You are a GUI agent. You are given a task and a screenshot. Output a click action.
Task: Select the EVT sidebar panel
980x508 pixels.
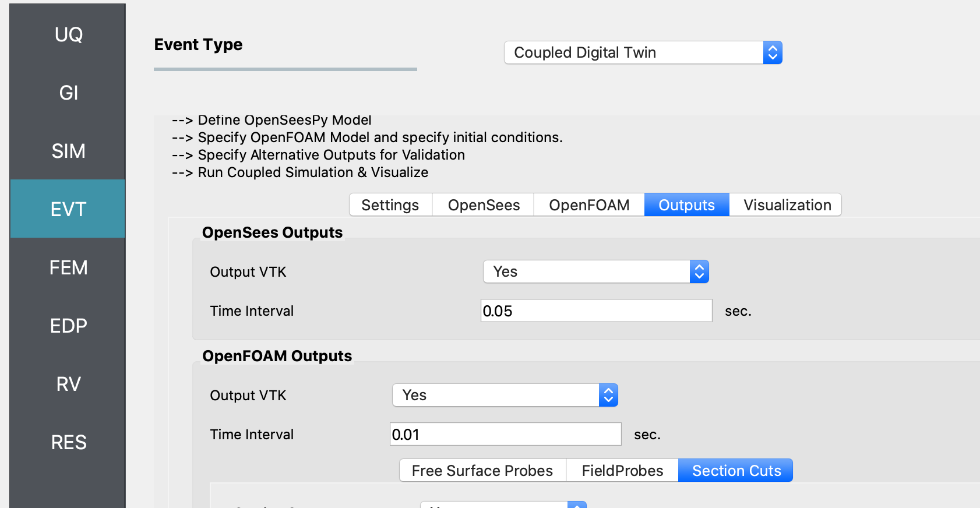pos(68,209)
